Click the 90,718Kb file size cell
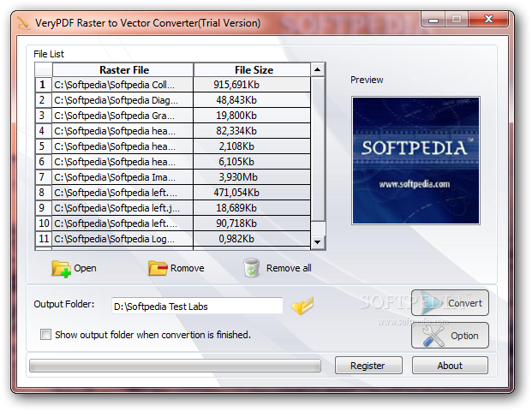 252,223
